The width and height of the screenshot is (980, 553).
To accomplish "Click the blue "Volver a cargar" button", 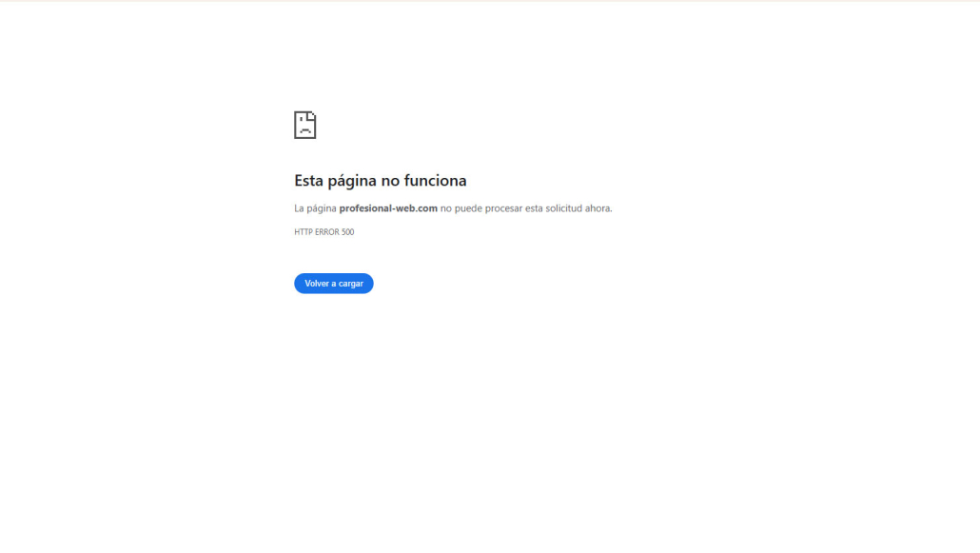I will (333, 284).
